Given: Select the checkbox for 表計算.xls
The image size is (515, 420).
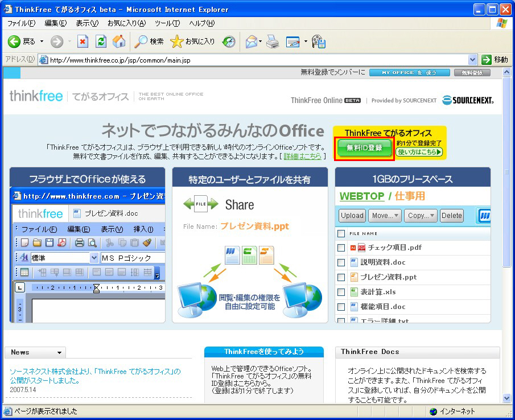Looking at the screenshot, I should coord(341,292).
